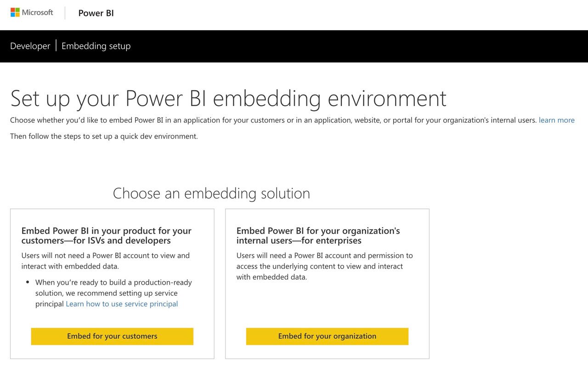
Task: Click 'Users will not need a Power BI account' text
Action: [x=106, y=261]
